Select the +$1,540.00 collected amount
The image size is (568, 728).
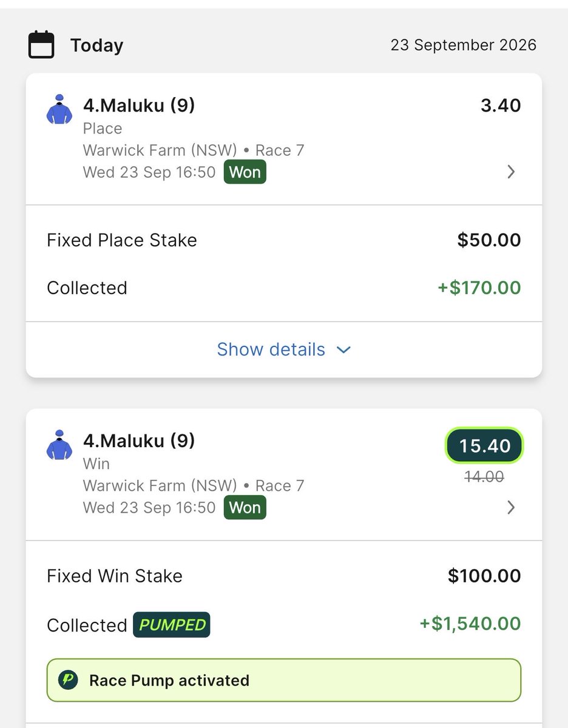pyautogui.click(x=470, y=624)
